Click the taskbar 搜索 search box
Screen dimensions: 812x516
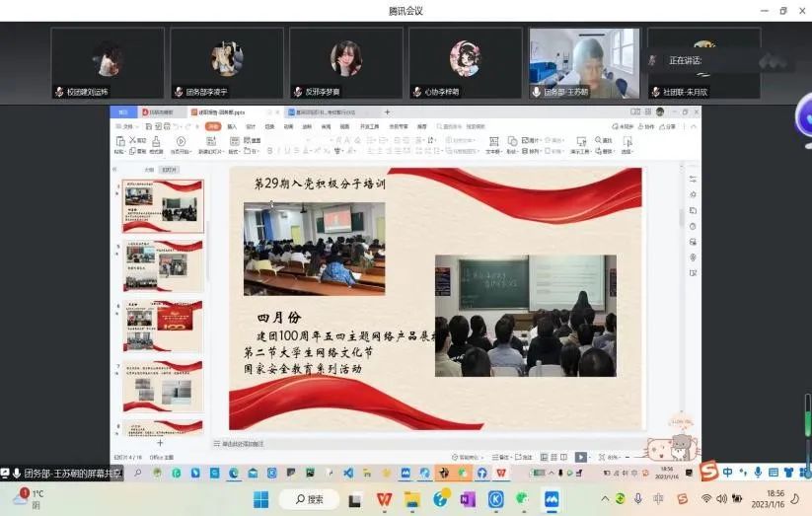pos(308,499)
